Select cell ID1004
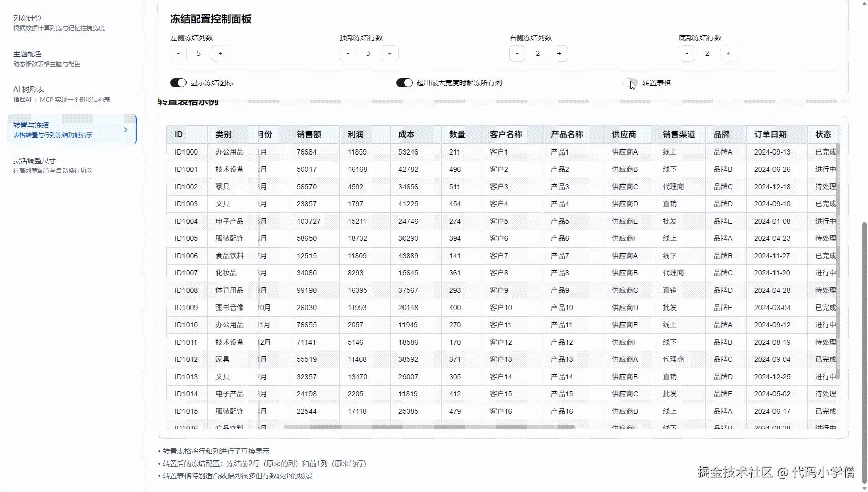 coord(187,221)
